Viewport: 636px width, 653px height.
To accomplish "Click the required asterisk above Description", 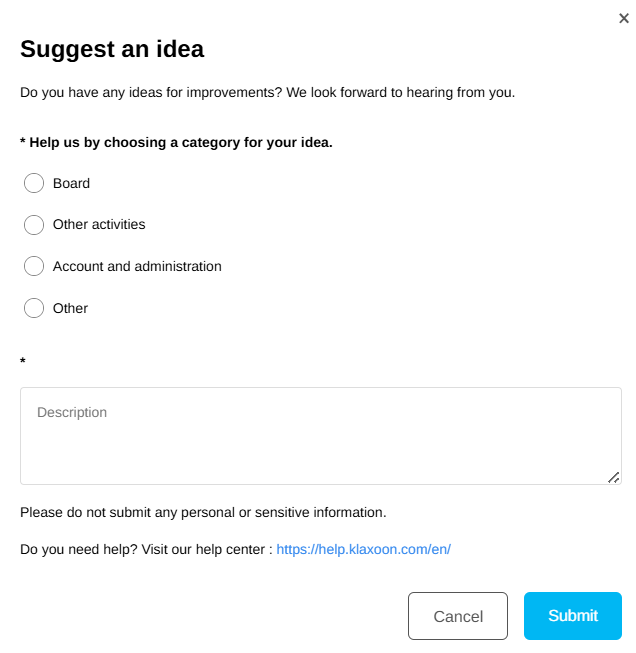I will coord(23,360).
